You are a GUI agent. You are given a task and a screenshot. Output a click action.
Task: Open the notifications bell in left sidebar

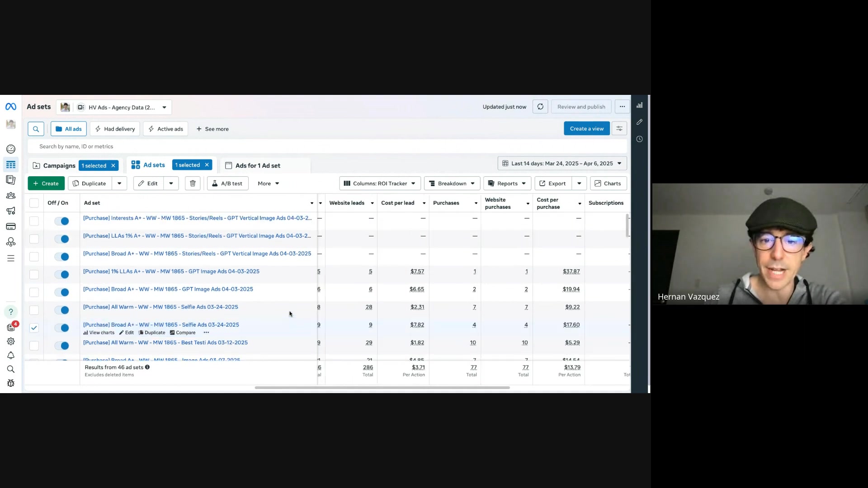tap(11, 356)
